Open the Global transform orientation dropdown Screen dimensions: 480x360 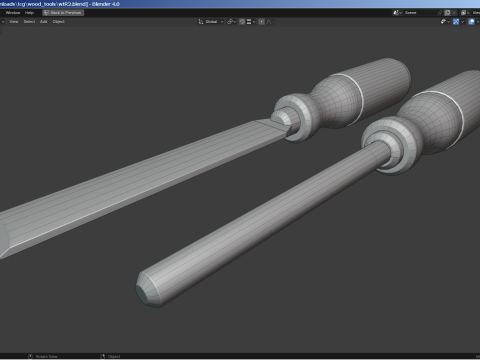[x=211, y=22]
